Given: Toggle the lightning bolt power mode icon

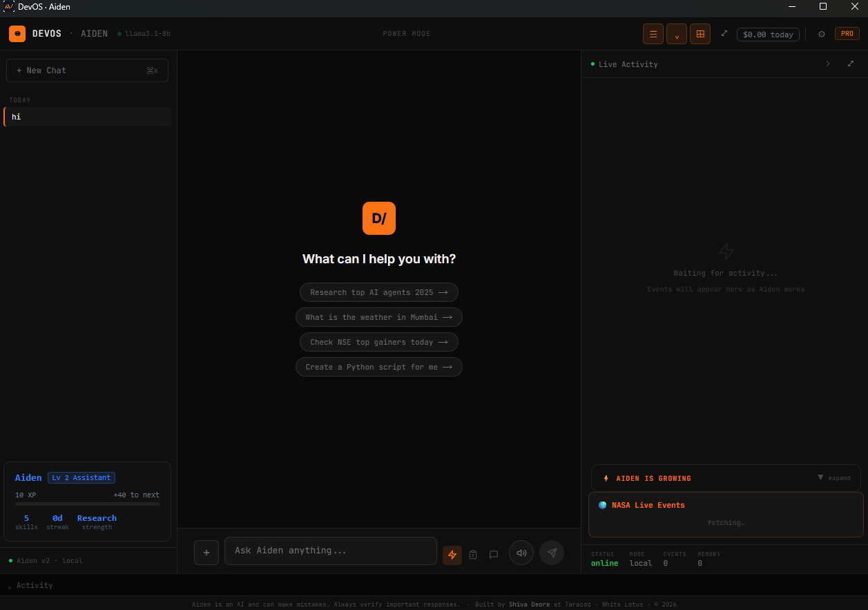Looking at the screenshot, I should (x=452, y=555).
